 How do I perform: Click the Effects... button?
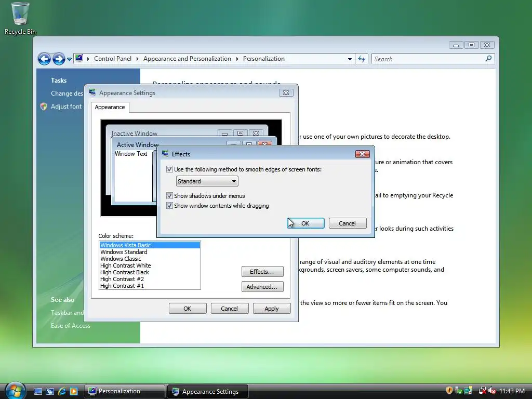coord(262,271)
